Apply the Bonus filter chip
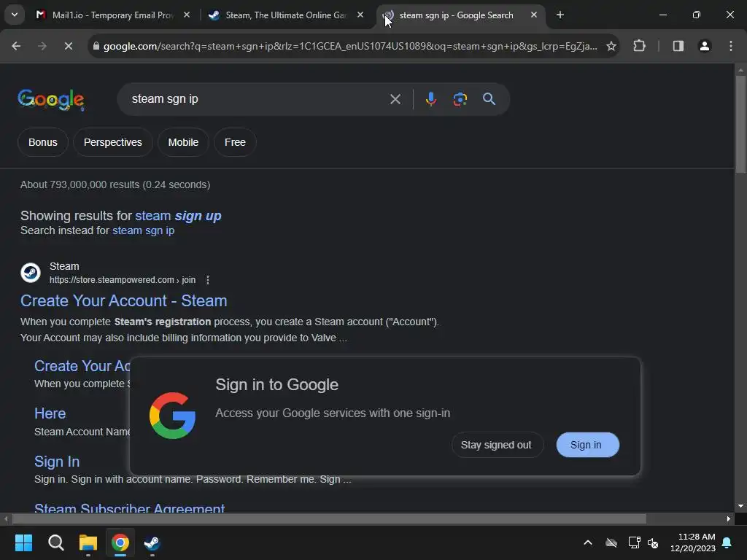Viewport: 747px width, 560px height. tap(43, 142)
